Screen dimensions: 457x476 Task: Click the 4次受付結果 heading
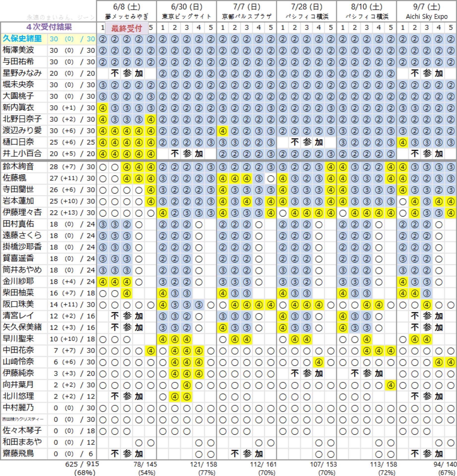49,27
